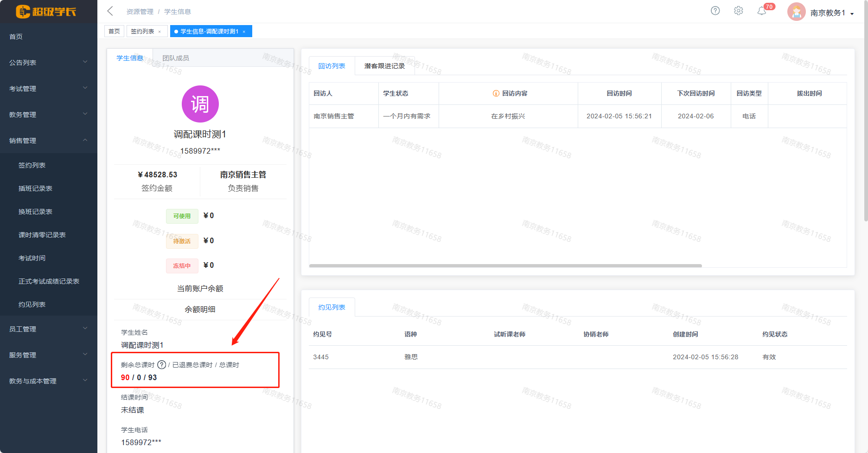Collapse the 销售管理 sidebar menu
The height and width of the screenshot is (453, 868).
point(48,140)
